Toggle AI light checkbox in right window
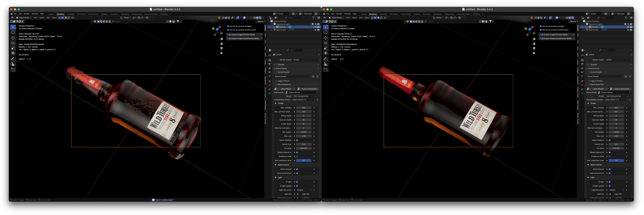The width and height of the screenshot is (644, 215). [609, 182]
